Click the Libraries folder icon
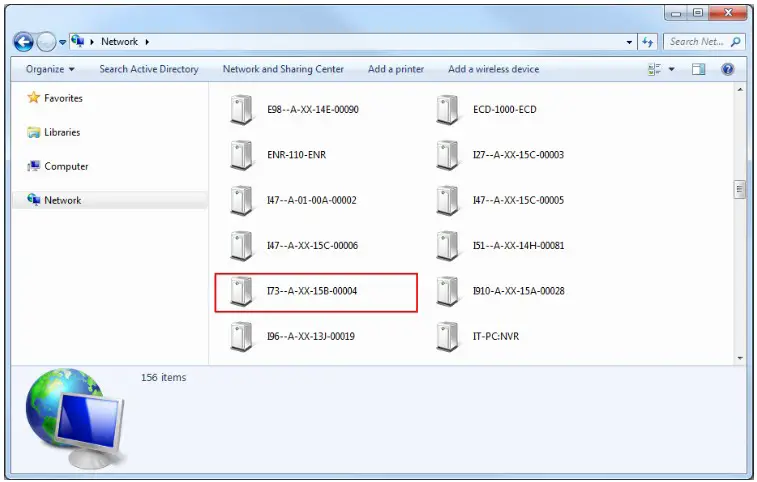The height and width of the screenshot is (482, 757). pyautogui.click(x=33, y=132)
